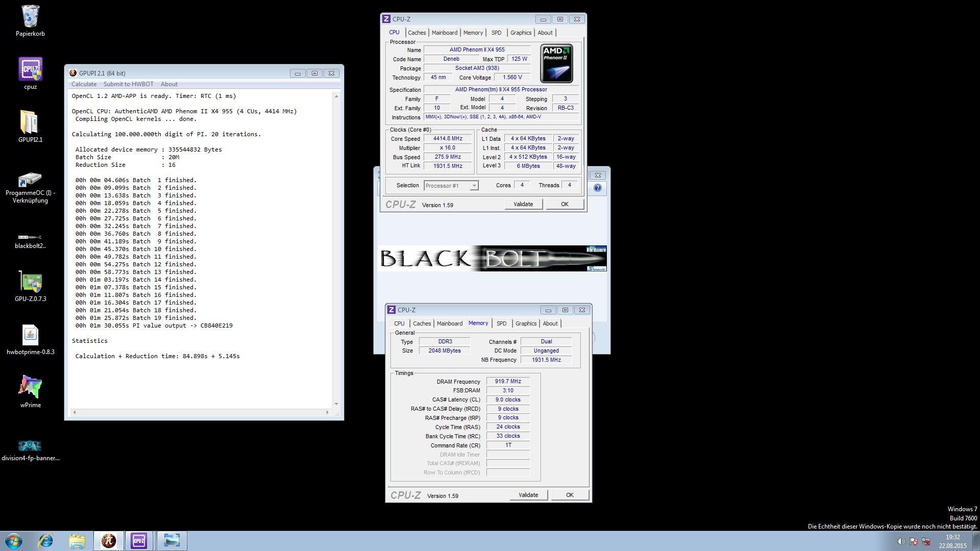Click the Calculation + Reduction time statistics line
Viewport: 980px width, 551px height.
tap(157, 356)
